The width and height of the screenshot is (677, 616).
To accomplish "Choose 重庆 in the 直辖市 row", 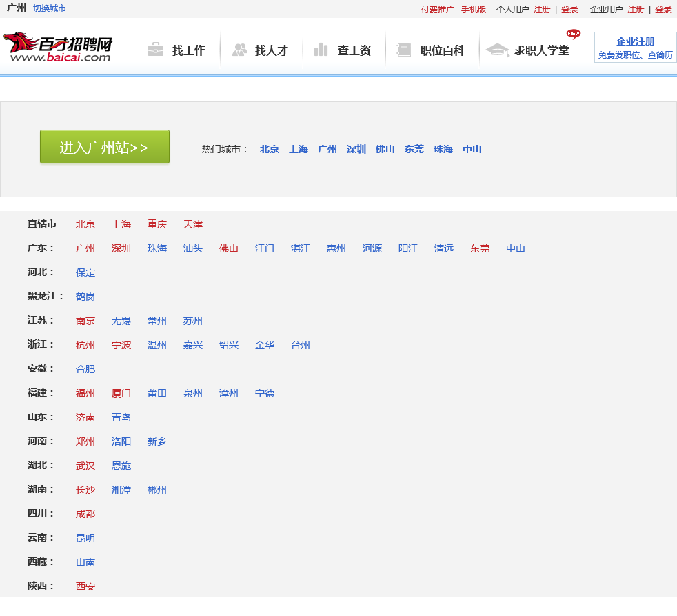I will coord(156,224).
